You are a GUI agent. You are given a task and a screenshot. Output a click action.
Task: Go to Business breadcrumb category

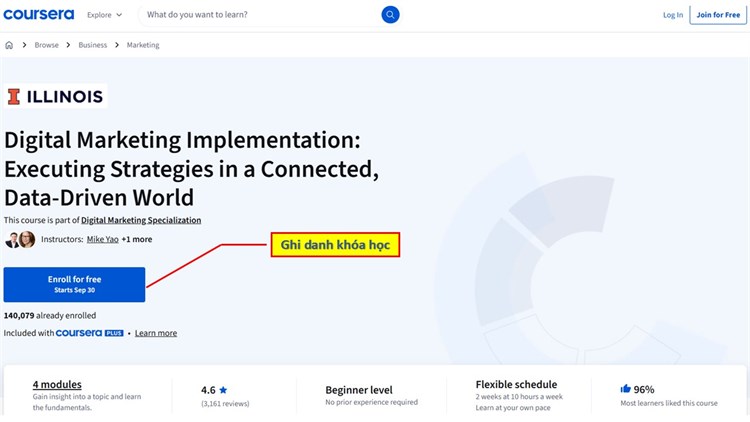pyautogui.click(x=93, y=45)
